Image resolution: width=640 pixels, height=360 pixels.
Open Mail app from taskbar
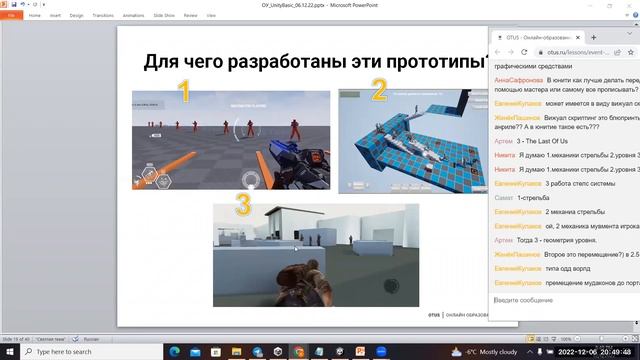(x=195, y=351)
